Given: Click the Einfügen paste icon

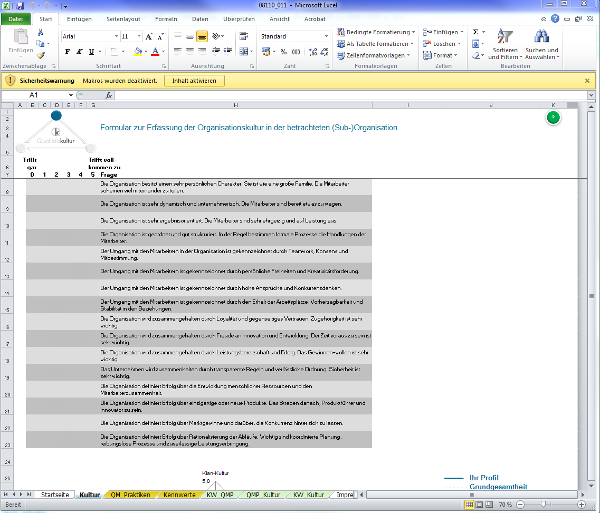Looking at the screenshot, I should (18, 39).
